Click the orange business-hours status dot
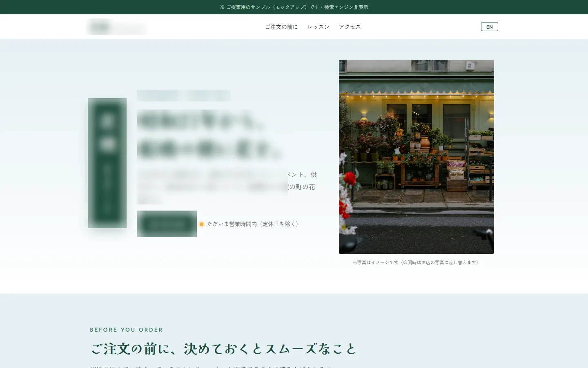This screenshot has height=368, width=588. click(201, 224)
